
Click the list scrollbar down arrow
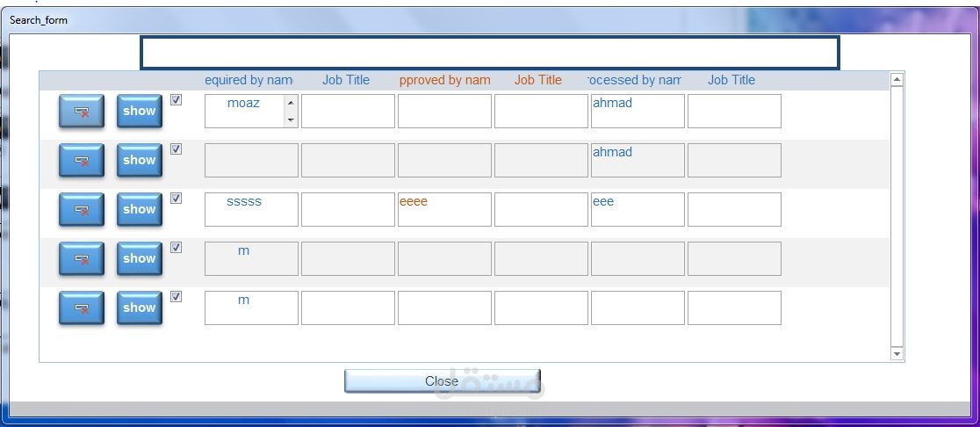point(897,354)
